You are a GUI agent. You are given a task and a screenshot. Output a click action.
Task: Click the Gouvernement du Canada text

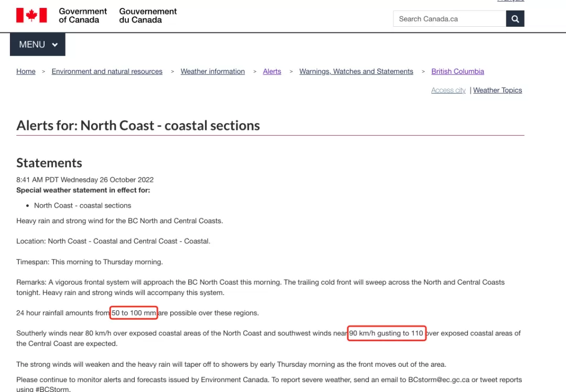148,16
